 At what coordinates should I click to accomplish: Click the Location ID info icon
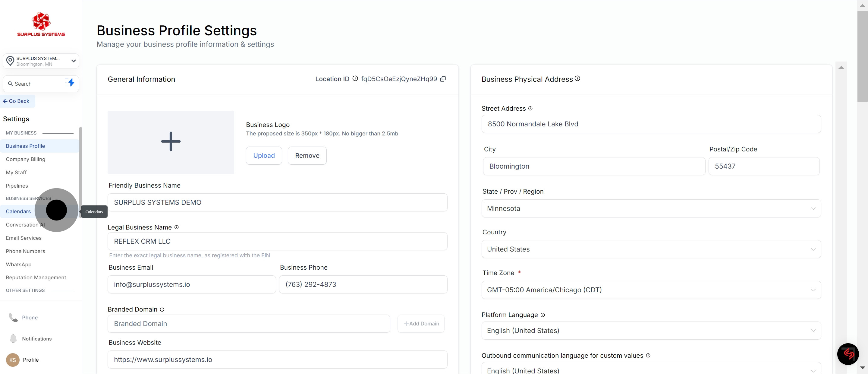click(x=355, y=79)
